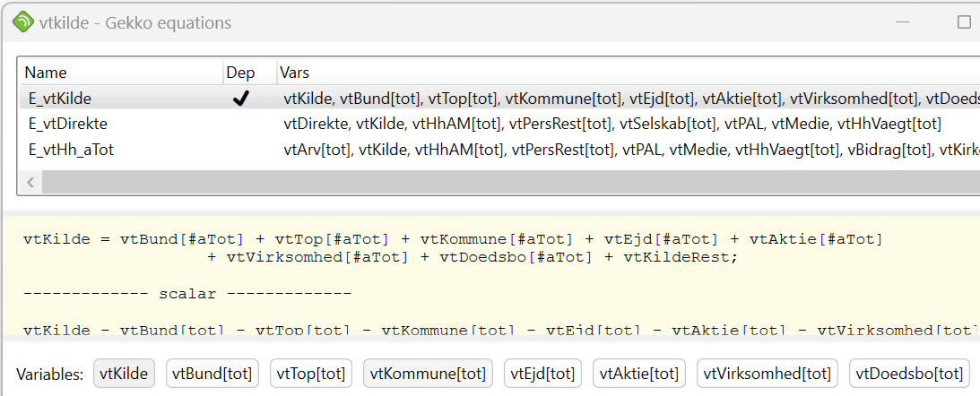980x396 pixels.
Task: Select the E_vtDirekte equation row
Action: pyautogui.click(x=68, y=125)
